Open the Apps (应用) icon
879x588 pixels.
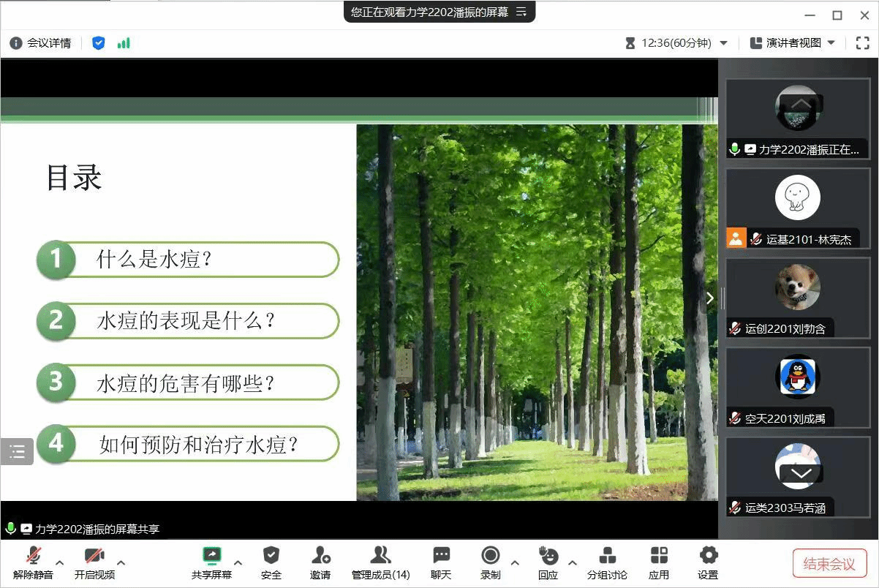pyautogui.click(x=659, y=556)
